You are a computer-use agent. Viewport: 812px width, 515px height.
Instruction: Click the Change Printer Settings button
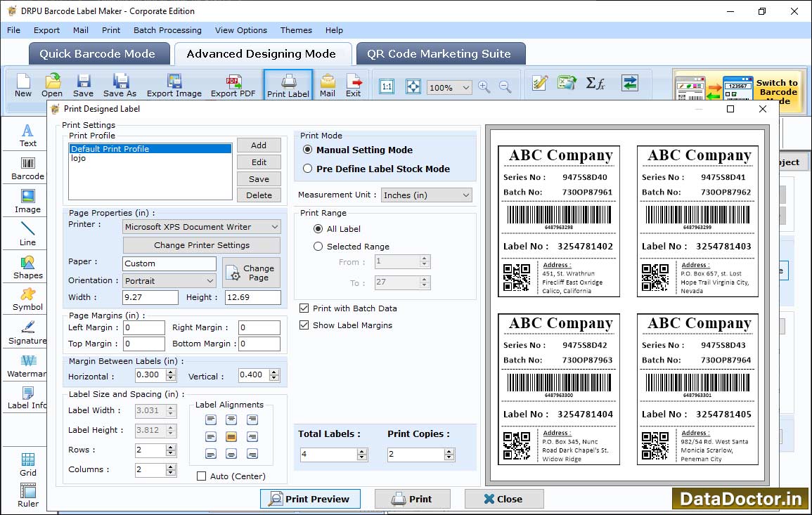click(202, 245)
